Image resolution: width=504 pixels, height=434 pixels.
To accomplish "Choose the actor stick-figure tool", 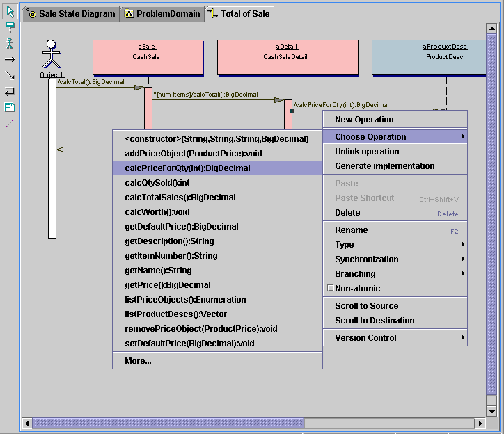I will pyautogui.click(x=10, y=43).
